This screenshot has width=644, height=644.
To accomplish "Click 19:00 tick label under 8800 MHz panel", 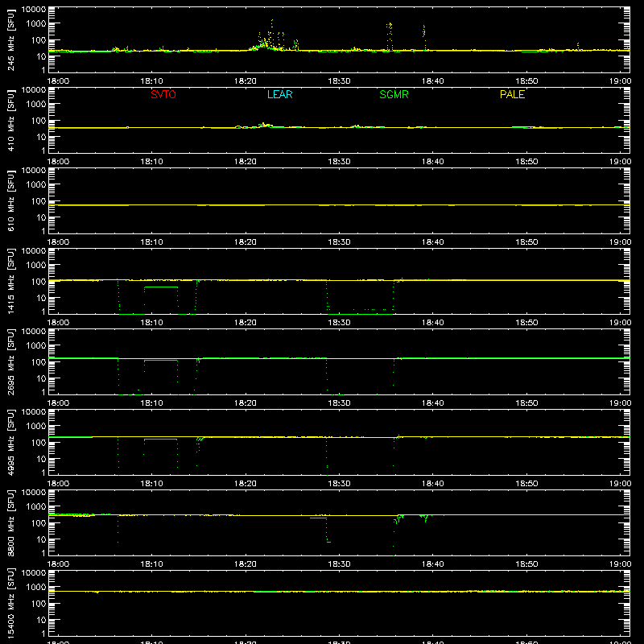I will (x=620, y=564).
